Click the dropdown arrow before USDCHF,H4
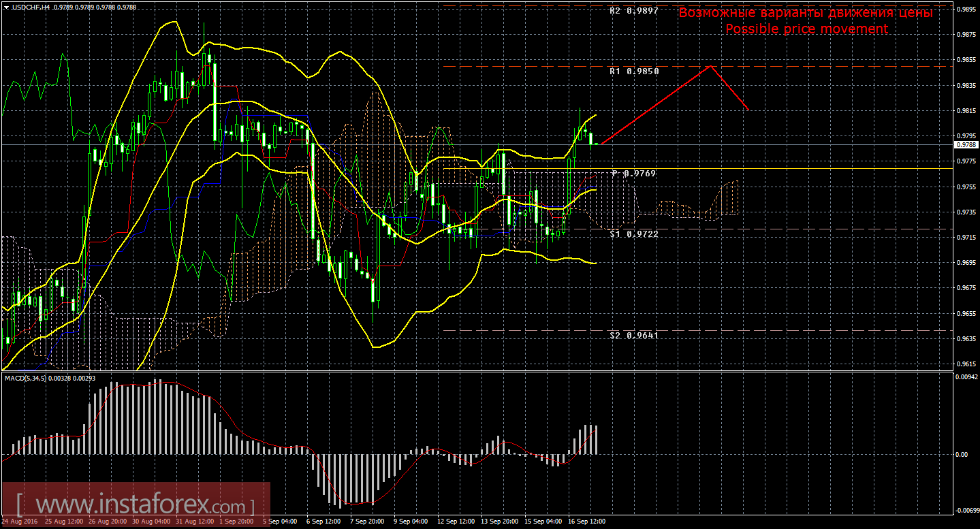Screen dimensions: 980x529 (x=5, y=6)
